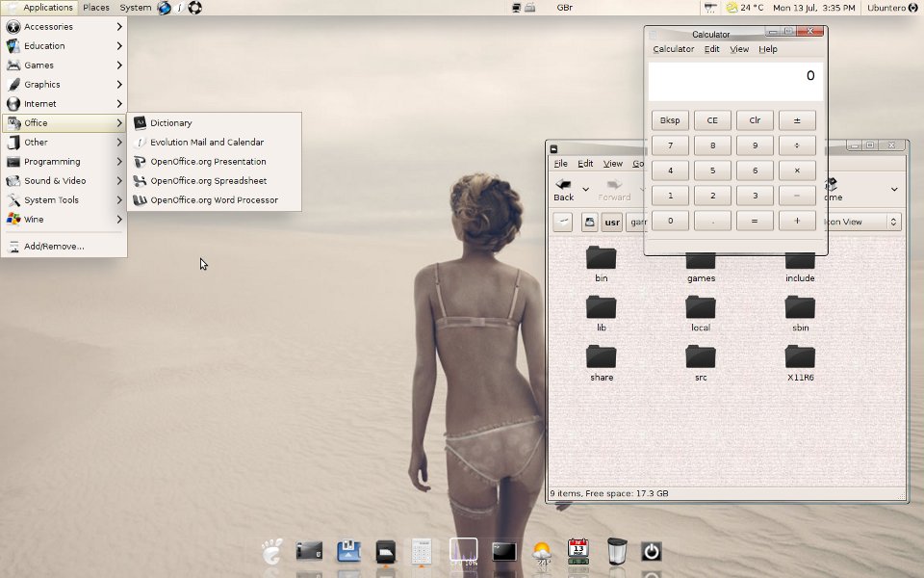Click the globe browser launcher in top panel
924x578 pixels.
tap(164, 8)
